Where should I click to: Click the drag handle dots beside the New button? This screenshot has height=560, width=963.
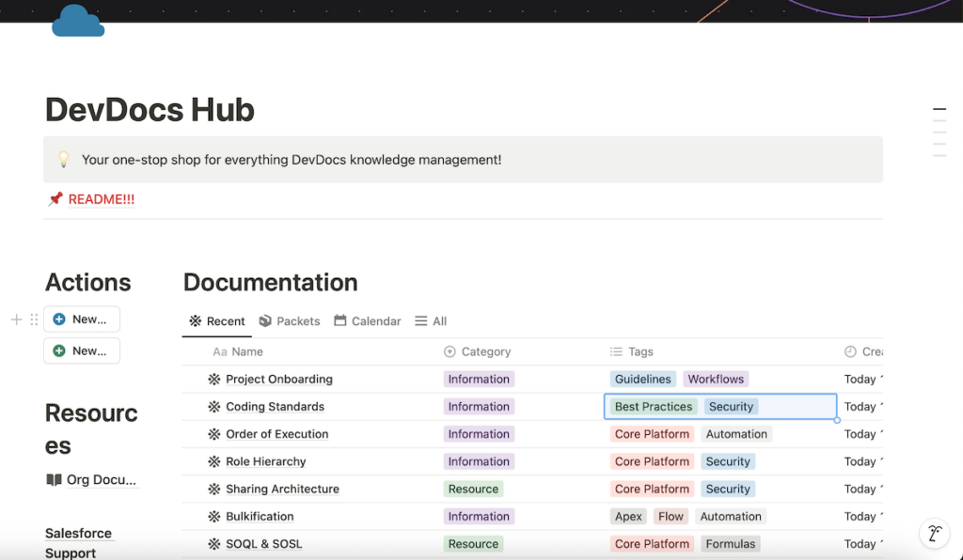(33, 319)
